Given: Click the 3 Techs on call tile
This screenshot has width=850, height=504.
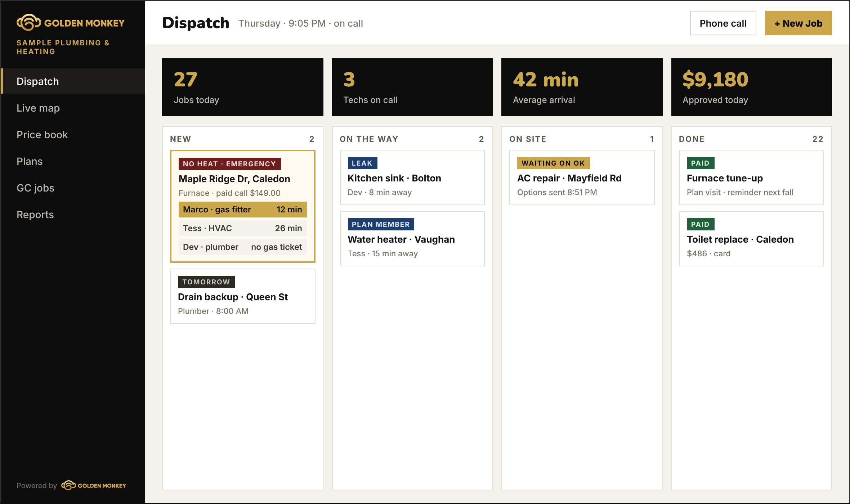Looking at the screenshot, I should coord(412,87).
